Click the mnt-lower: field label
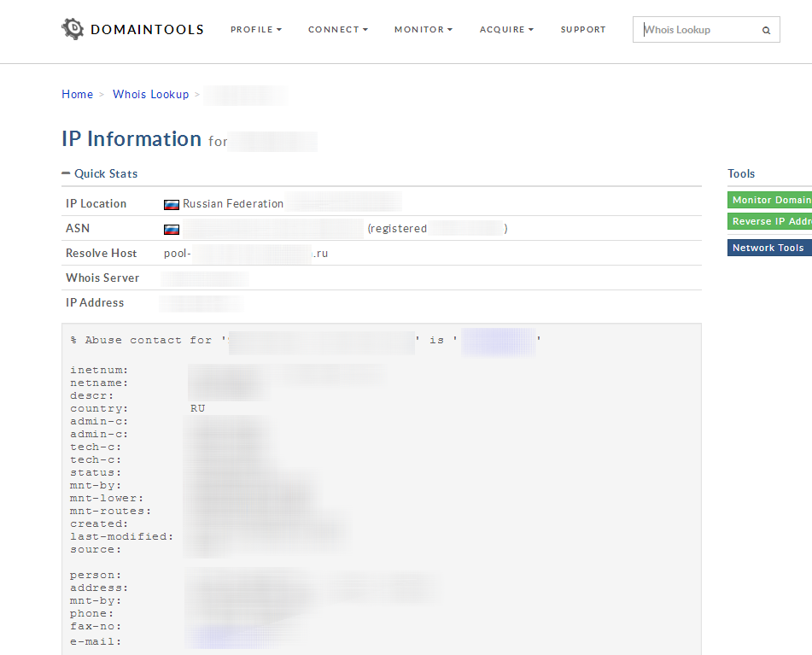 pyautogui.click(x=107, y=498)
